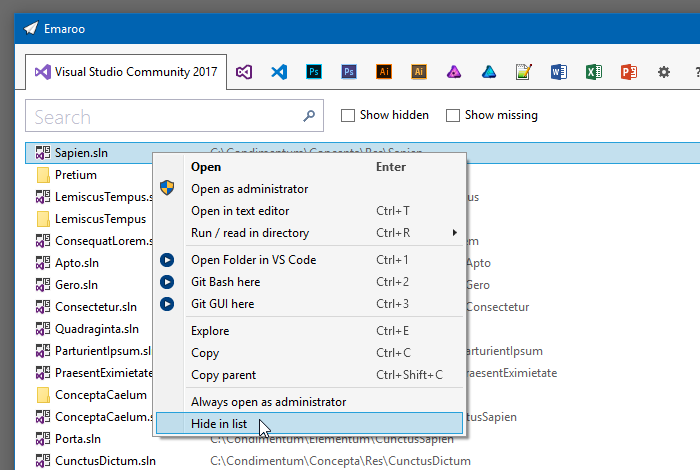Image resolution: width=700 pixels, height=470 pixels.
Task: Open the Excel tab icon
Action: pyautogui.click(x=594, y=72)
